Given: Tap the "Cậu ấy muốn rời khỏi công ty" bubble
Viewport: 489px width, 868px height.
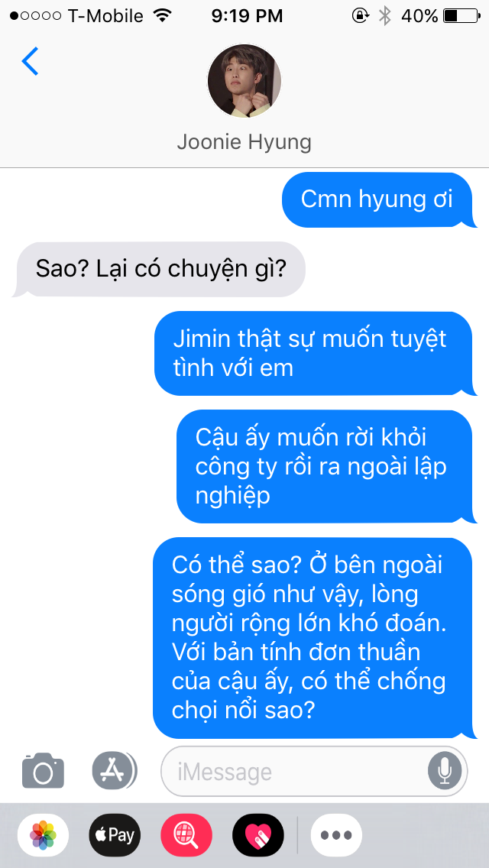Looking at the screenshot, I should (x=327, y=467).
